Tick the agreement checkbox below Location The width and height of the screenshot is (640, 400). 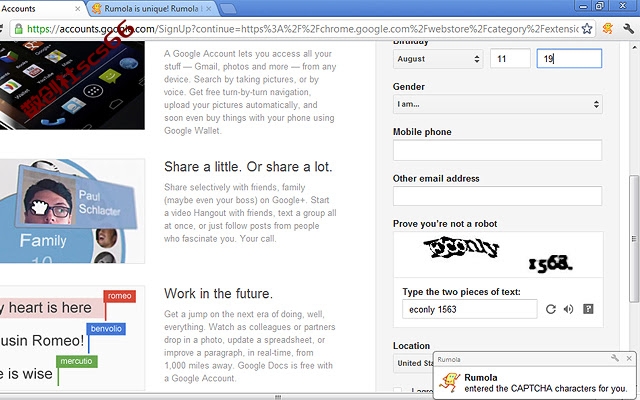pyautogui.click(x=398, y=391)
